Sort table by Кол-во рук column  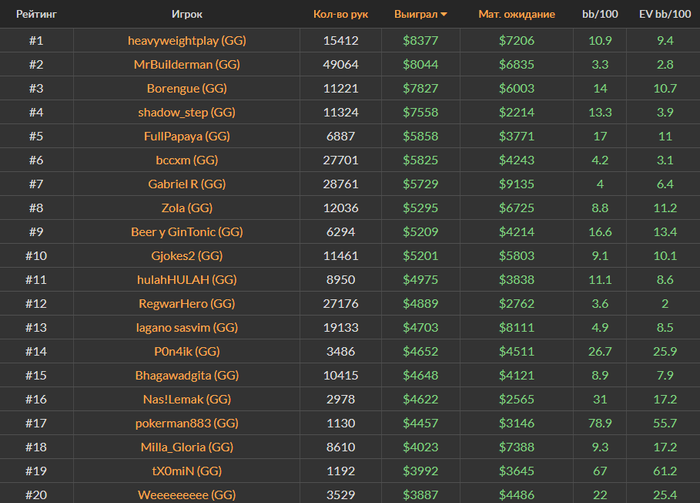pos(340,15)
